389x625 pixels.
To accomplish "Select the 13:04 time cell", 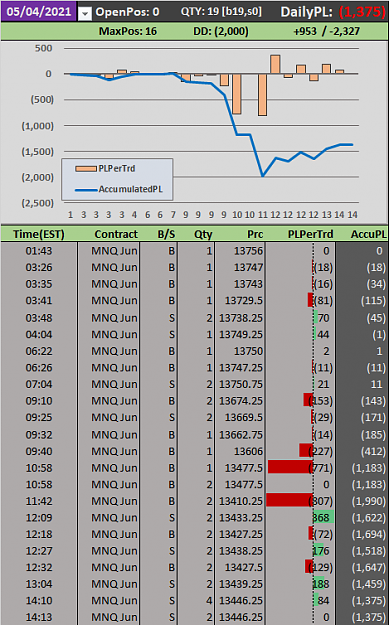I will coord(39,584).
